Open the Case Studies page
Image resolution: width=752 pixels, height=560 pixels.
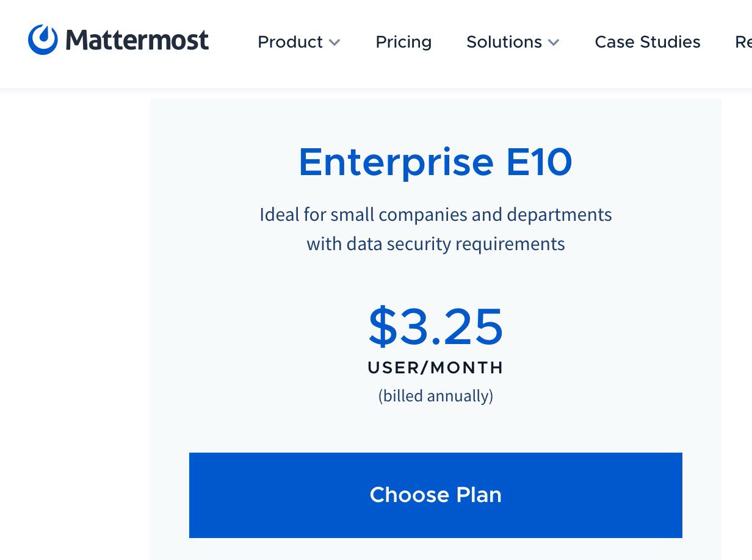tap(648, 42)
